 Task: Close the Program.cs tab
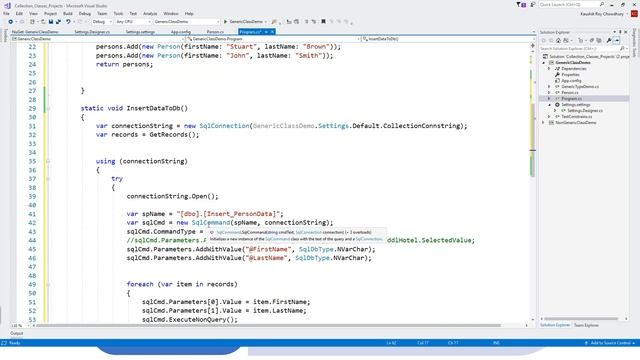coord(272,32)
